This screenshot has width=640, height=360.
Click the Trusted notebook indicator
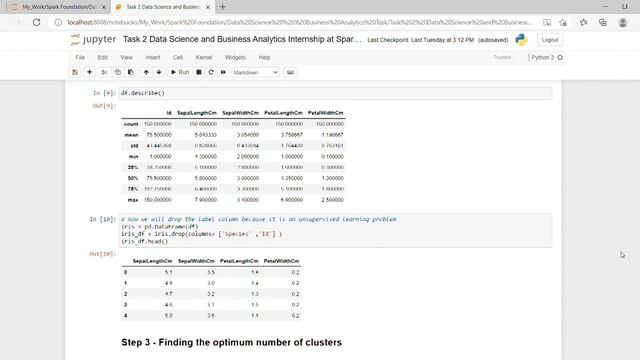click(x=502, y=58)
